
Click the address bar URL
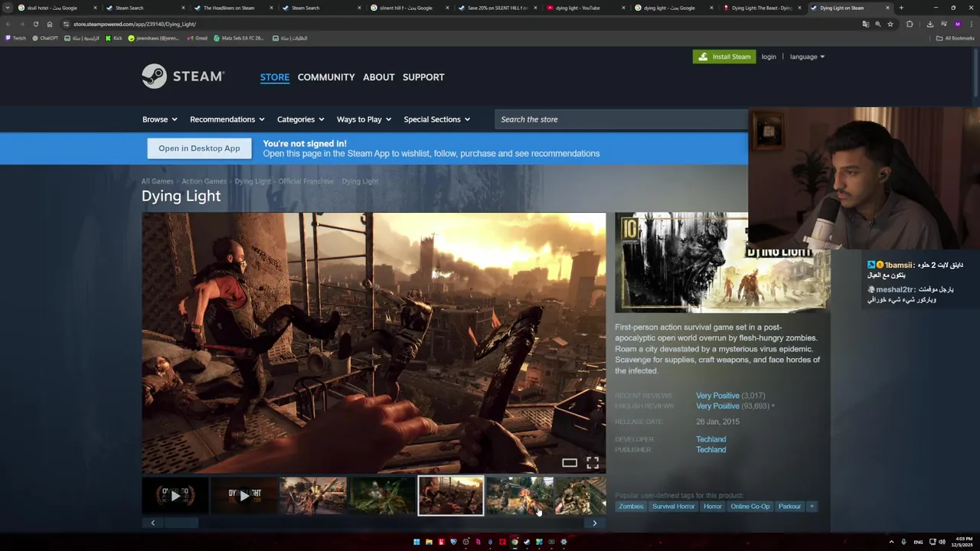click(135, 24)
